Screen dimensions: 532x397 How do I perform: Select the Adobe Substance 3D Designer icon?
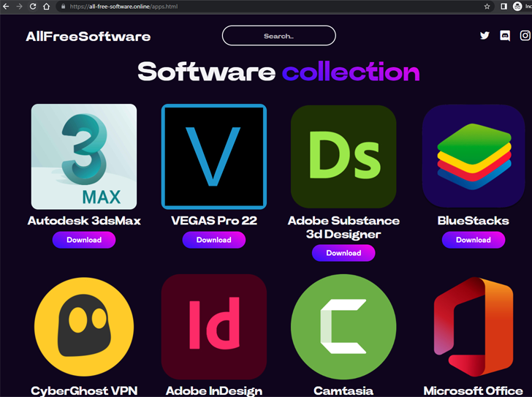[x=343, y=156]
